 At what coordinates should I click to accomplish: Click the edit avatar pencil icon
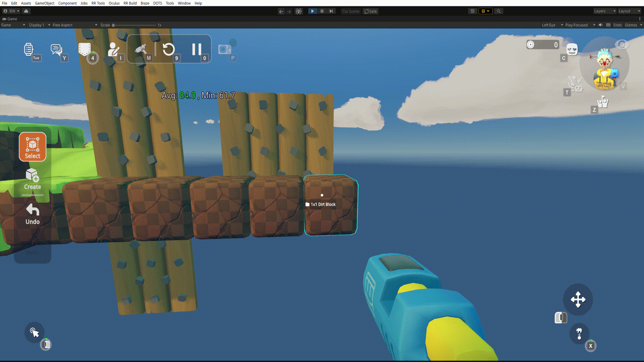(113, 50)
